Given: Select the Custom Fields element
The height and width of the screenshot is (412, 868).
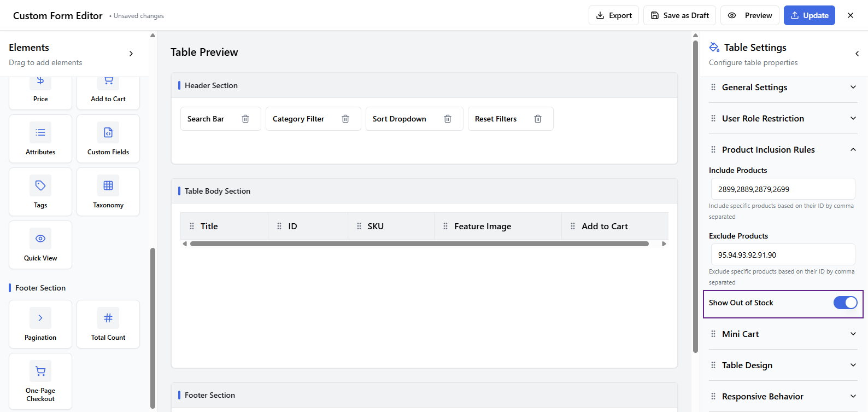Looking at the screenshot, I should (108, 139).
